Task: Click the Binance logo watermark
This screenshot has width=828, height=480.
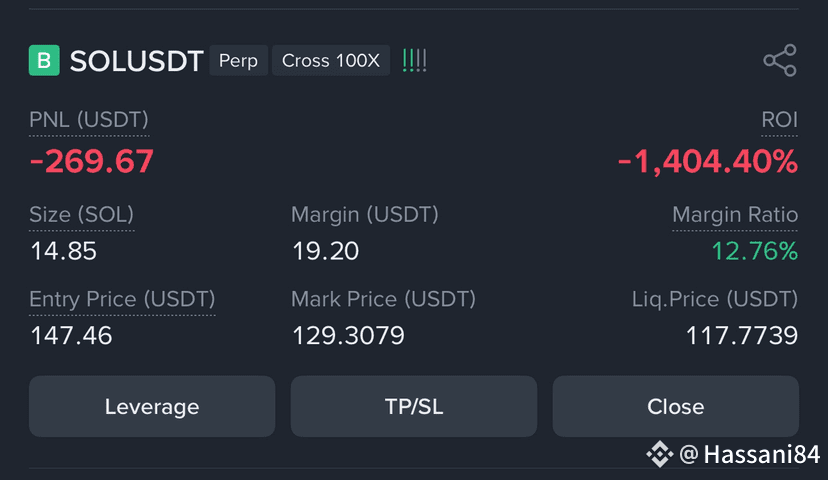Action: click(x=660, y=454)
